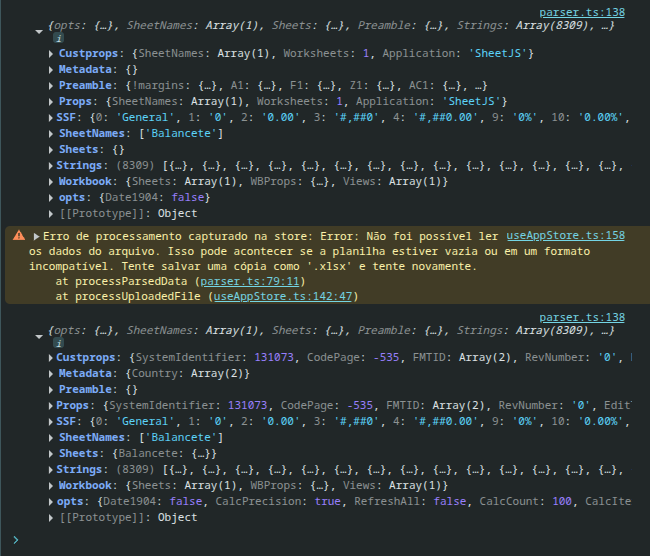Expand Metadata with Country Array(2)

(x=51, y=374)
